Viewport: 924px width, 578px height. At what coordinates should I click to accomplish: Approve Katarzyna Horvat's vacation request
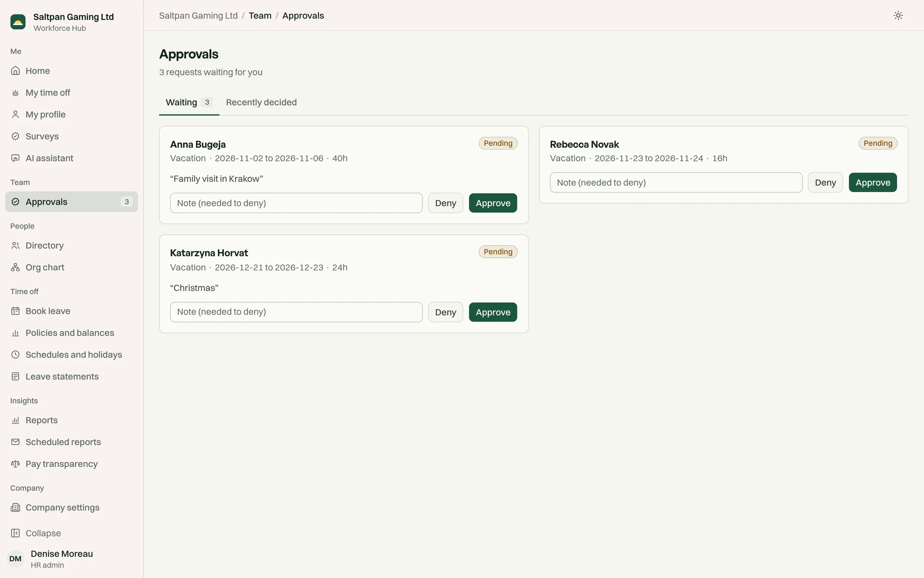(493, 312)
